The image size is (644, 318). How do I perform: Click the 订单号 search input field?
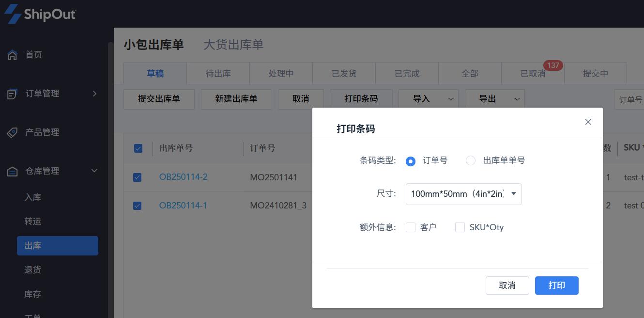tap(629, 99)
